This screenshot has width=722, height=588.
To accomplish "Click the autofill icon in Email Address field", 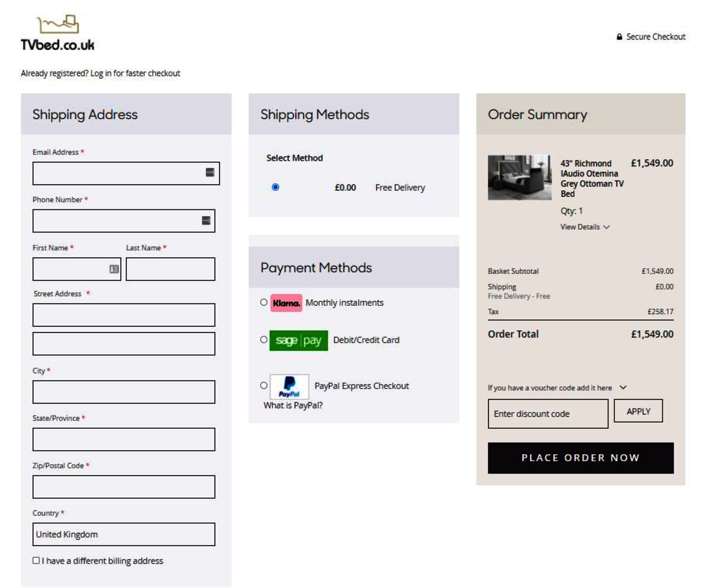I will coord(210,173).
